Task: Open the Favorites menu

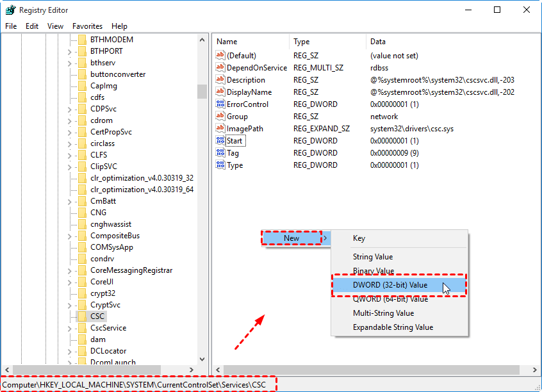Action: point(88,26)
